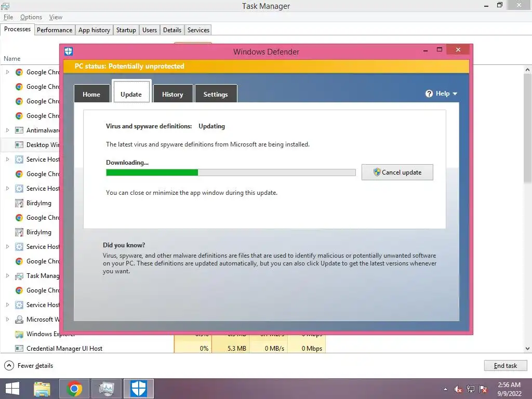Sort processes by the Name column header
Viewport: 532px width, 399px height.
[12, 59]
